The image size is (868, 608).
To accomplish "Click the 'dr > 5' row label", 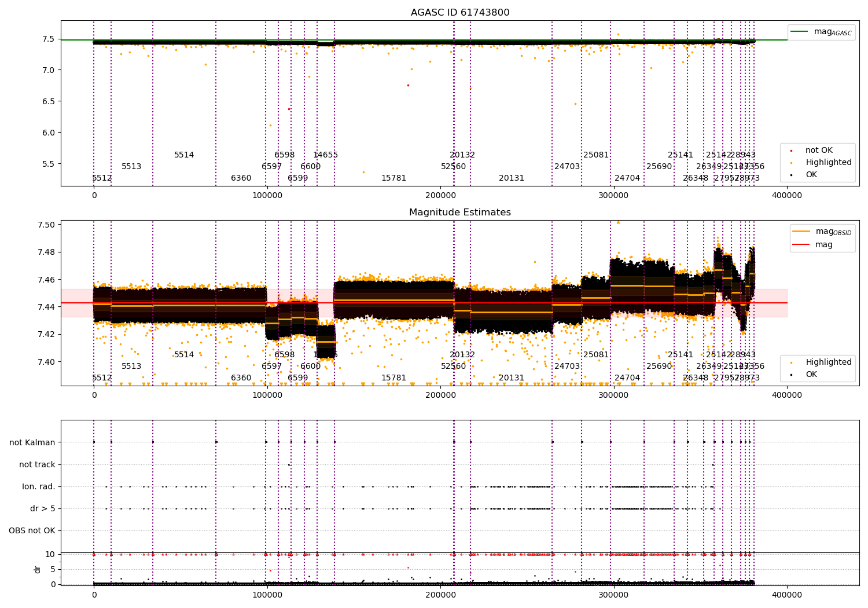I will pyautogui.click(x=43, y=508).
